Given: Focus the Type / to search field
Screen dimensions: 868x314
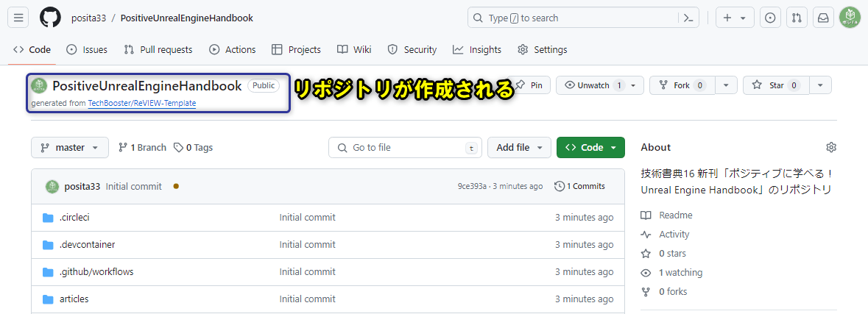Looking at the screenshot, I should coord(574,18).
